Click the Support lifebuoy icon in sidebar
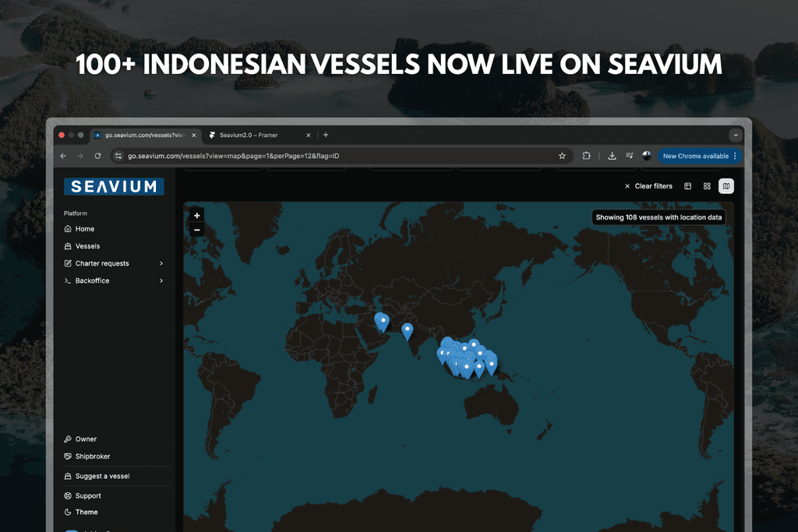 [69, 495]
